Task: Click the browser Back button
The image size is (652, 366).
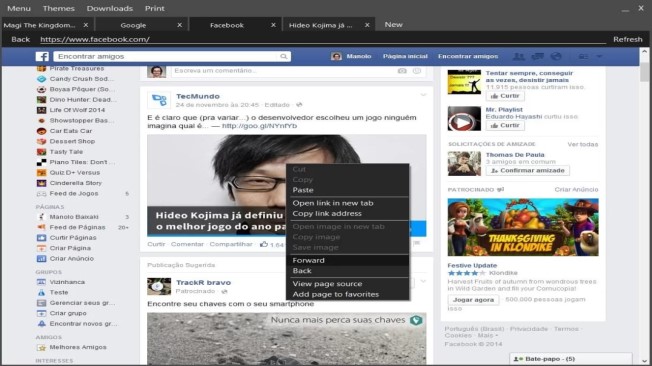Action: (x=21, y=39)
